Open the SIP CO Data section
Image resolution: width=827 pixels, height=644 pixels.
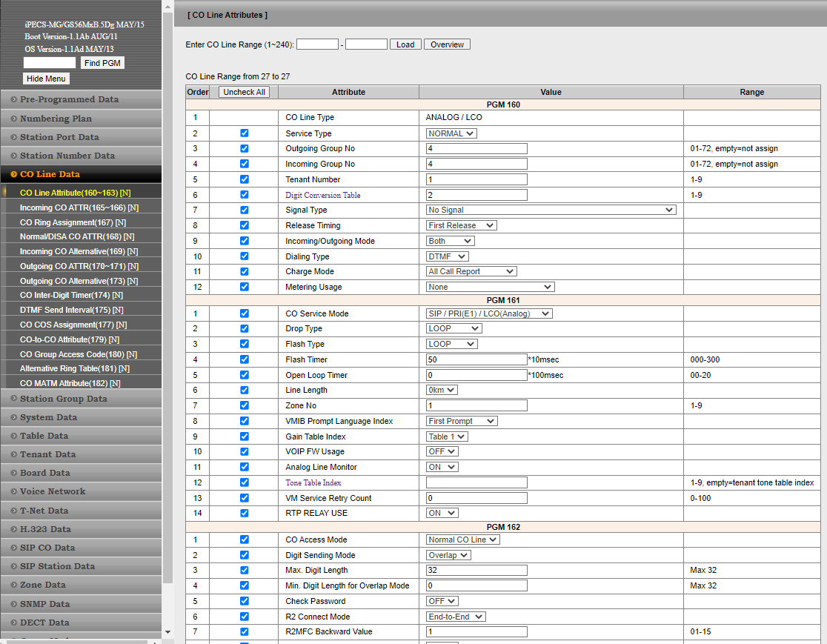click(47, 548)
